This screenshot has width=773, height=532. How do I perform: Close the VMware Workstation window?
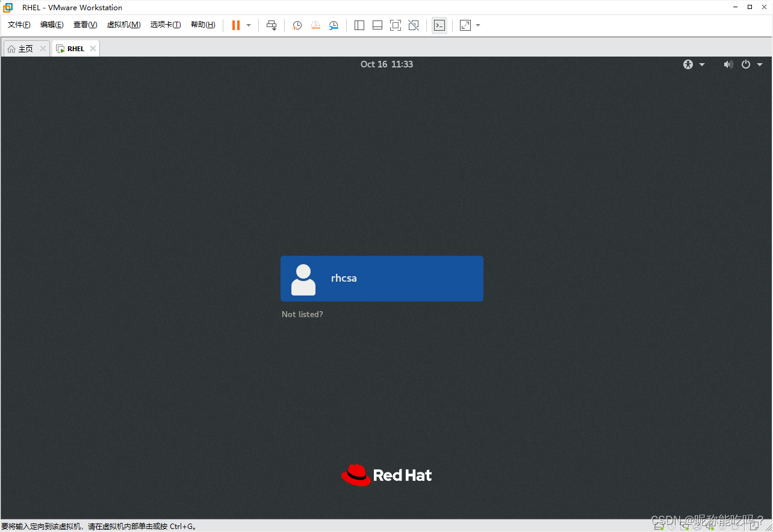pyautogui.click(x=763, y=7)
